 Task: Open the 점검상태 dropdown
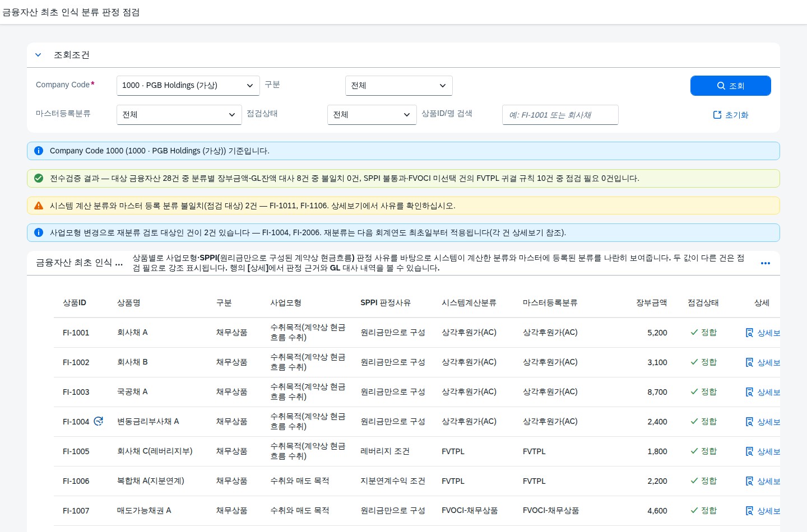tap(372, 115)
